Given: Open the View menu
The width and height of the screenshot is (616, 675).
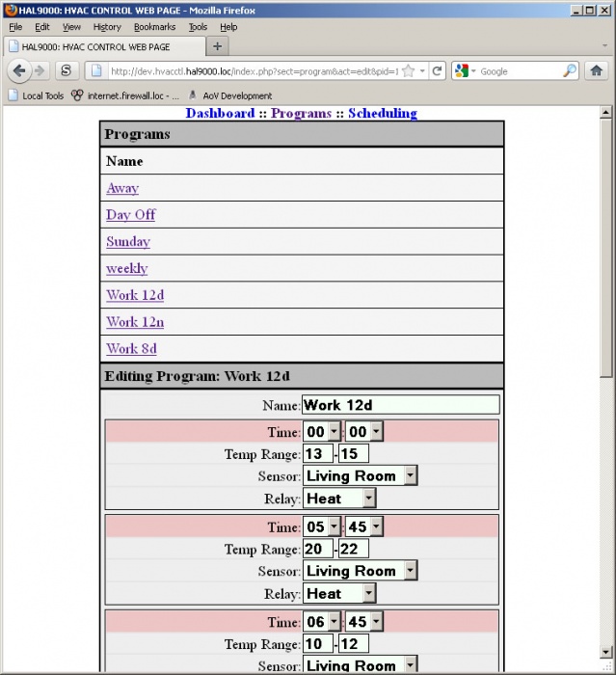Looking at the screenshot, I should click(71, 27).
